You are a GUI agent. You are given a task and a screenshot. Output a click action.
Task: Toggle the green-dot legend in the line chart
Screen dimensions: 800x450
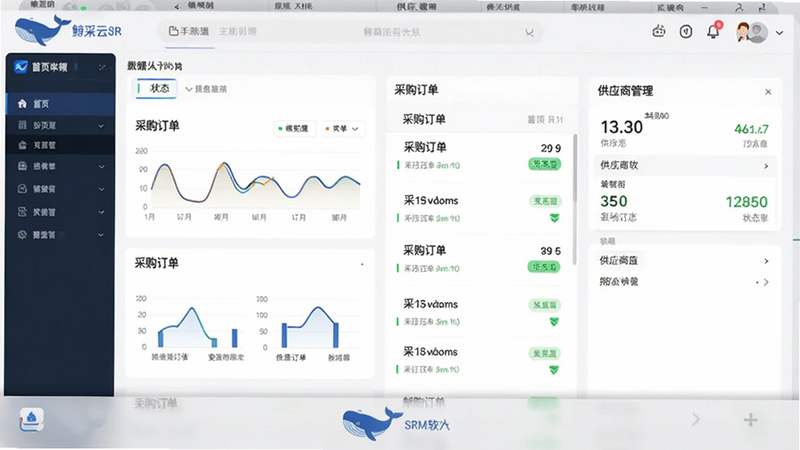(x=294, y=129)
